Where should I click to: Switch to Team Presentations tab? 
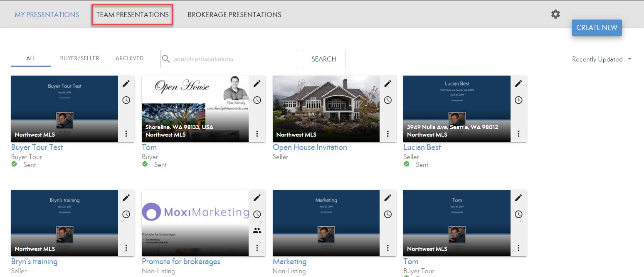(132, 15)
